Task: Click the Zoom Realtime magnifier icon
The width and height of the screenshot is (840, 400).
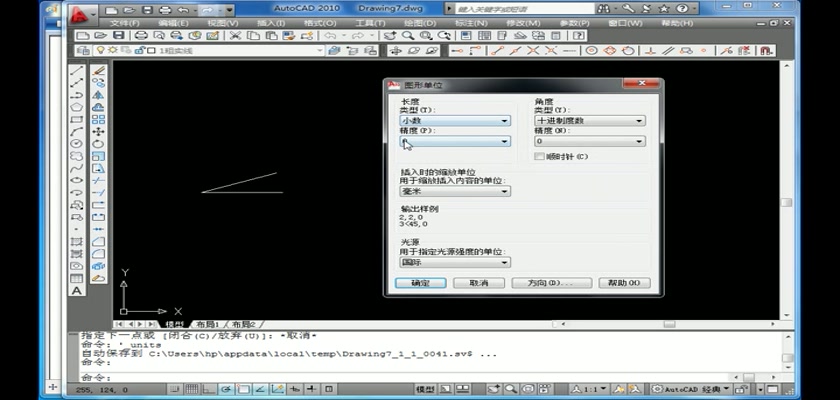Action: click(x=408, y=35)
